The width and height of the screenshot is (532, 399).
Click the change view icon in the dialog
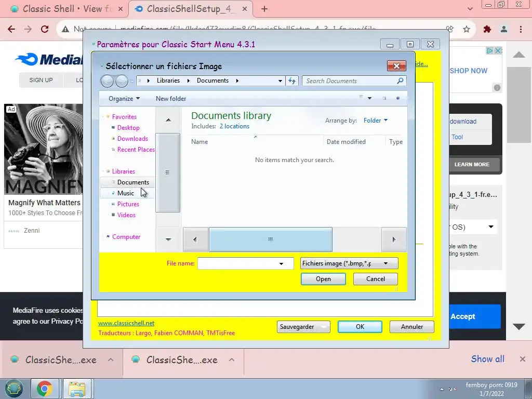(x=361, y=97)
